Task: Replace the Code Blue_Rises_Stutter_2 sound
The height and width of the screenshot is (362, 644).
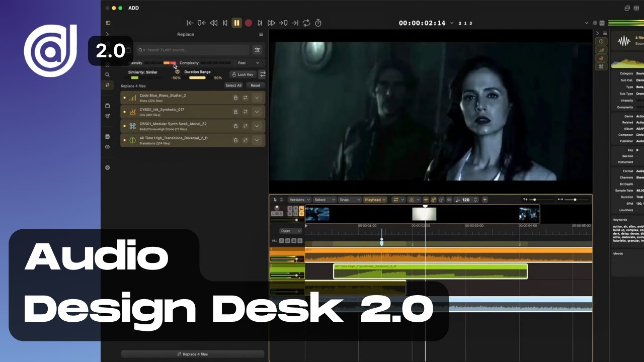Action: (x=246, y=98)
